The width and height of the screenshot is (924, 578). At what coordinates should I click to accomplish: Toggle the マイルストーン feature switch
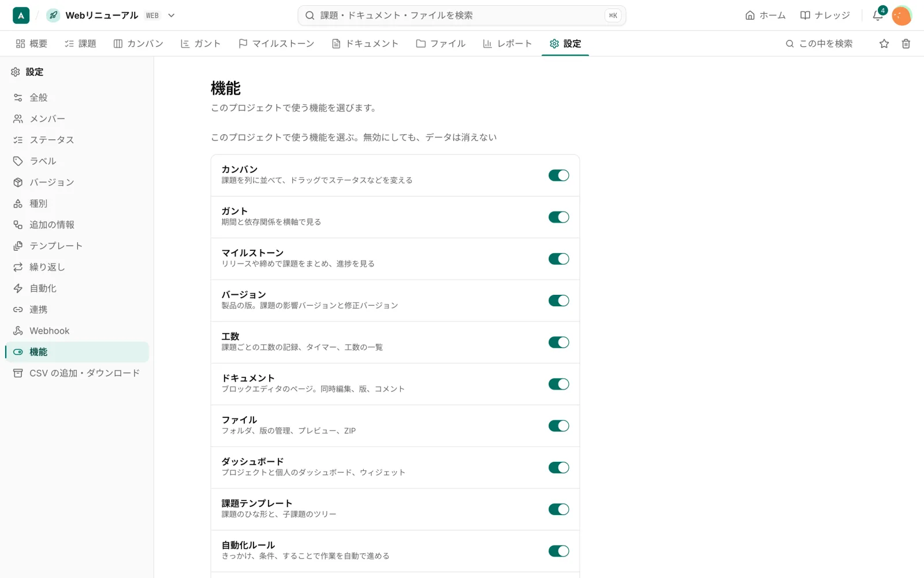point(558,258)
